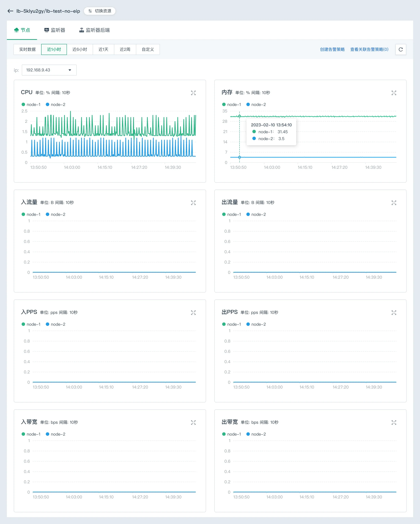Expand the 入流量 chart to fullscreen
This screenshot has width=420, height=524.
(x=193, y=203)
